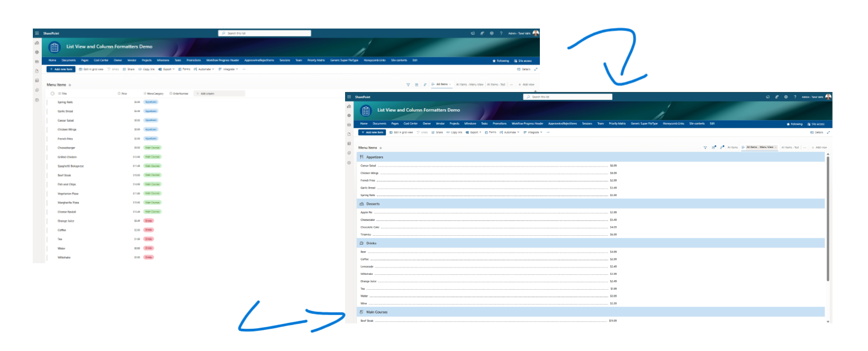Open settings gear in right window header
Image resolution: width=868 pixels, height=351 pixels.
[786, 97]
